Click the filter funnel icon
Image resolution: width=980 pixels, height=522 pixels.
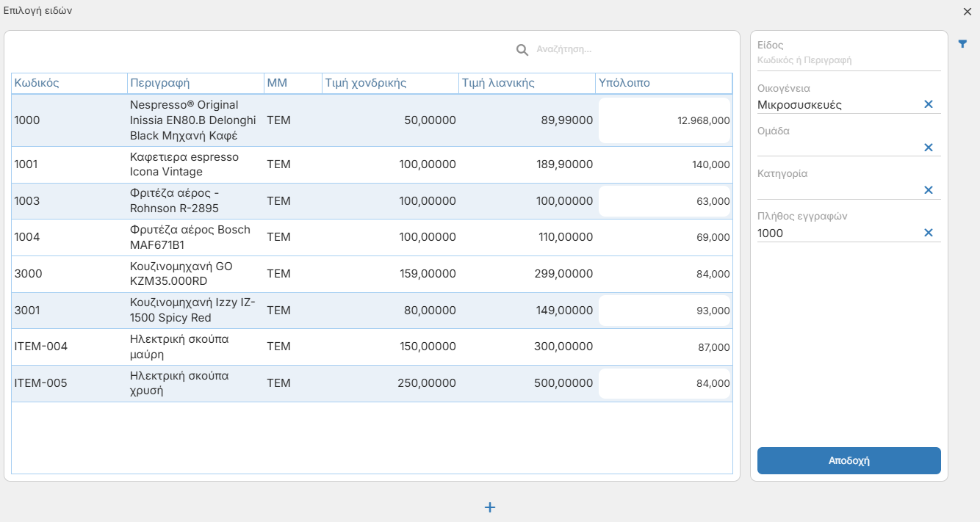[962, 44]
